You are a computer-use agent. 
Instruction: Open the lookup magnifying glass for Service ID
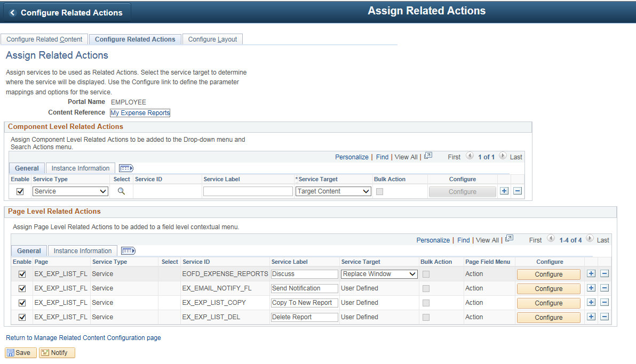tap(121, 191)
